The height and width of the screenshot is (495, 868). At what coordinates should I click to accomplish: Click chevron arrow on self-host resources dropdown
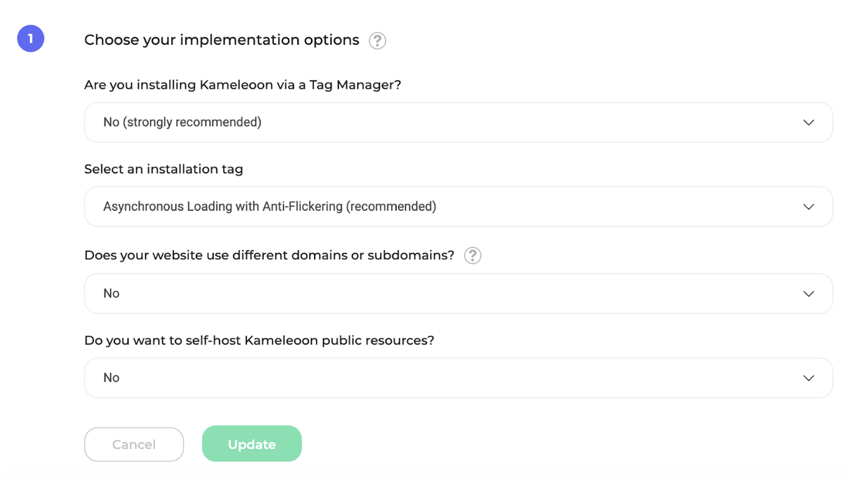click(x=808, y=378)
